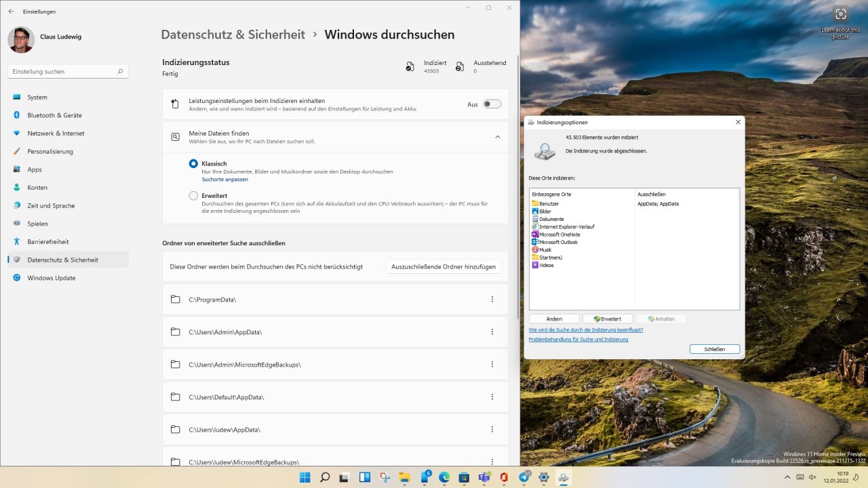
Task: Open Task View from taskbar
Action: [344, 477]
